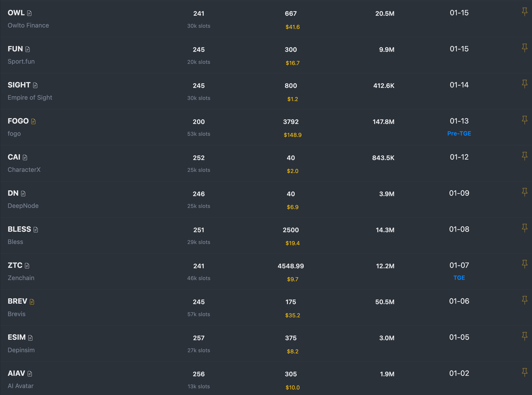Screen dimensions: 532x395
Task: Open the document icon beside ESIM
Action: point(30,338)
